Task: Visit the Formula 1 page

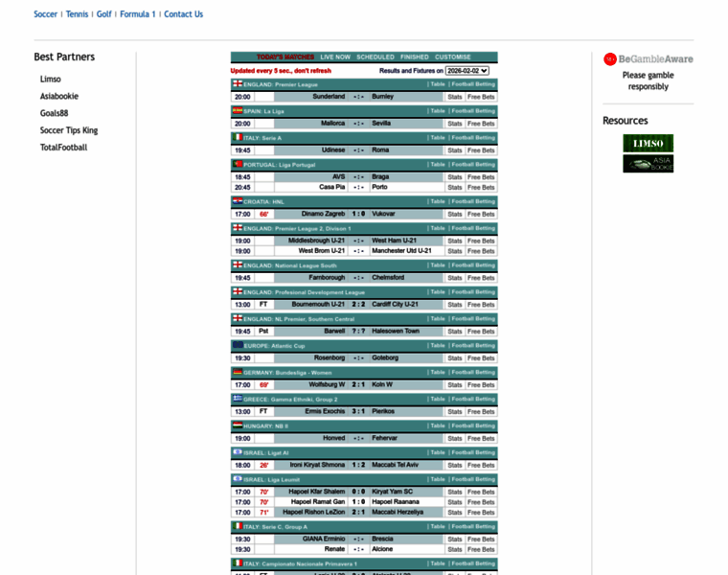Action: pyautogui.click(x=138, y=14)
